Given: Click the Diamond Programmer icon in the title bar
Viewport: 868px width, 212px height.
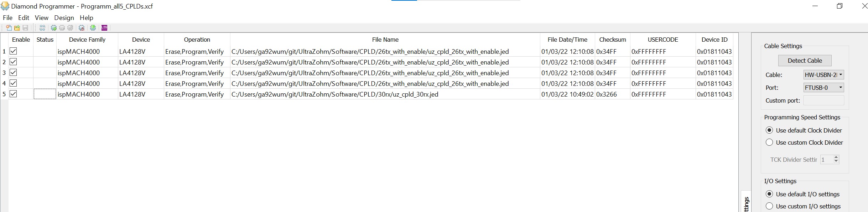Looking at the screenshot, I should point(5,6).
